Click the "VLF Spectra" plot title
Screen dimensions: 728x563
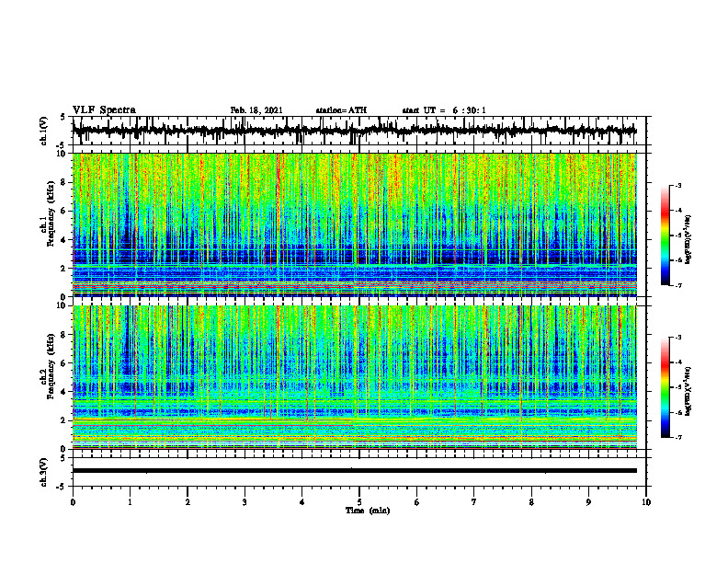point(104,110)
